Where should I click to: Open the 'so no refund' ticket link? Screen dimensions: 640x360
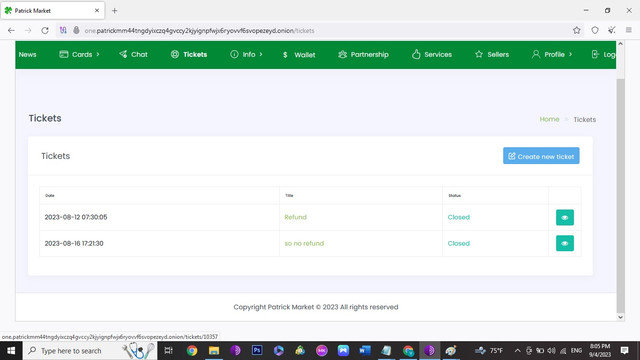(x=304, y=243)
